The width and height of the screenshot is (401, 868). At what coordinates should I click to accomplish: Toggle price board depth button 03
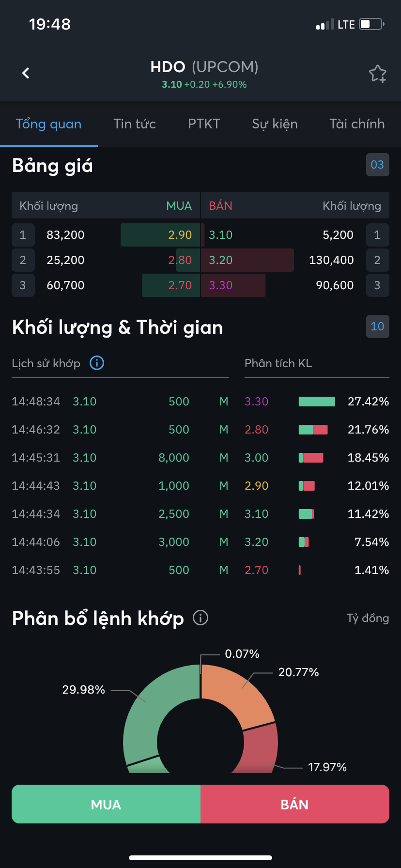[377, 165]
